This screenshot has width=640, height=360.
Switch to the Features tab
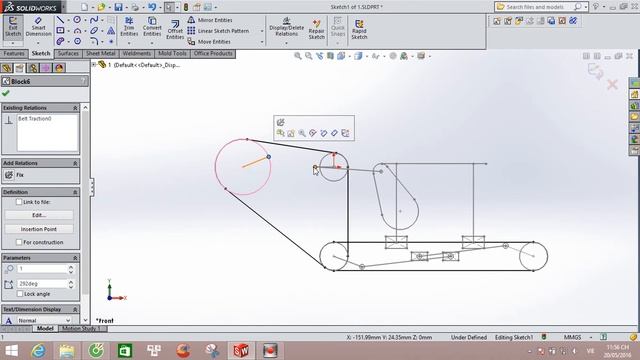coord(14,53)
